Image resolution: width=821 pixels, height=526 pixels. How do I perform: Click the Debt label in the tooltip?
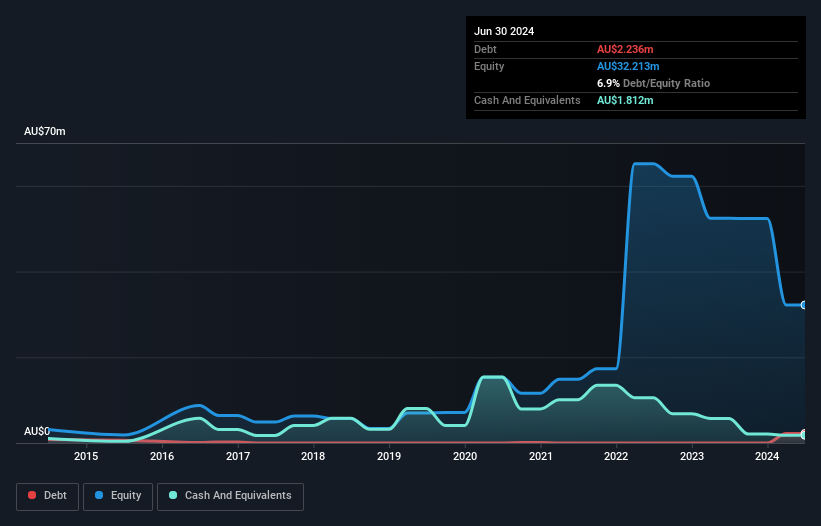(x=485, y=49)
